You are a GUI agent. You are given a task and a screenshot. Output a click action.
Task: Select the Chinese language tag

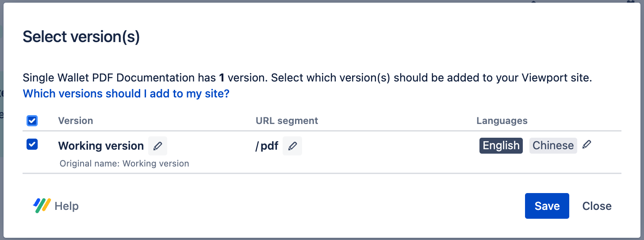tap(553, 146)
